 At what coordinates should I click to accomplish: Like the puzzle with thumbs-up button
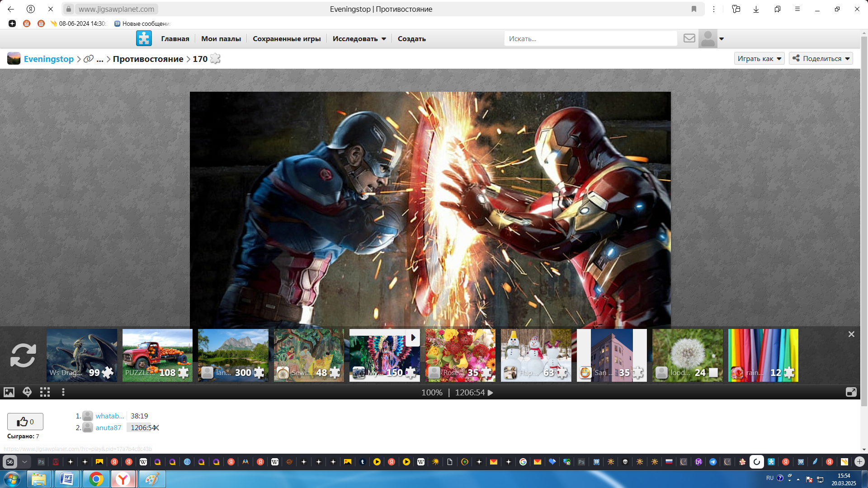[x=25, y=422]
